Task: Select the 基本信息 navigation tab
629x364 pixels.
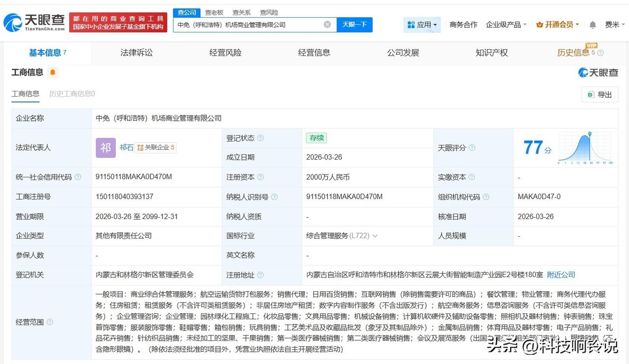Action: coord(48,53)
